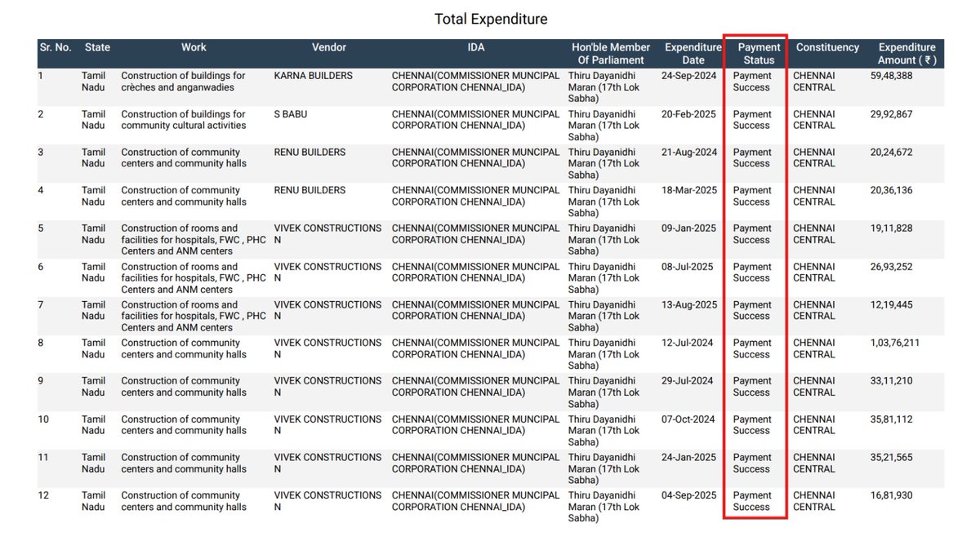Screen dimensions: 980x550
Task: Click the 'Total Expenditure' title
Action: [491, 19]
